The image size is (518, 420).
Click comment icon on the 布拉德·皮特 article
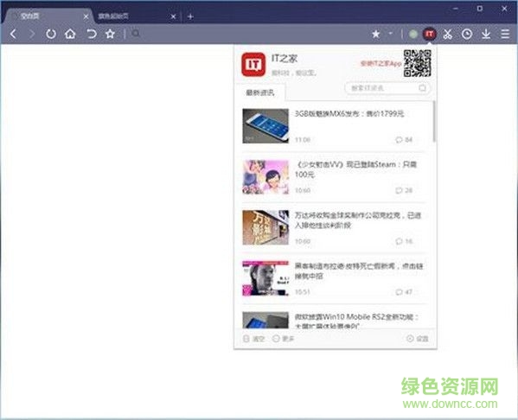[x=399, y=292]
